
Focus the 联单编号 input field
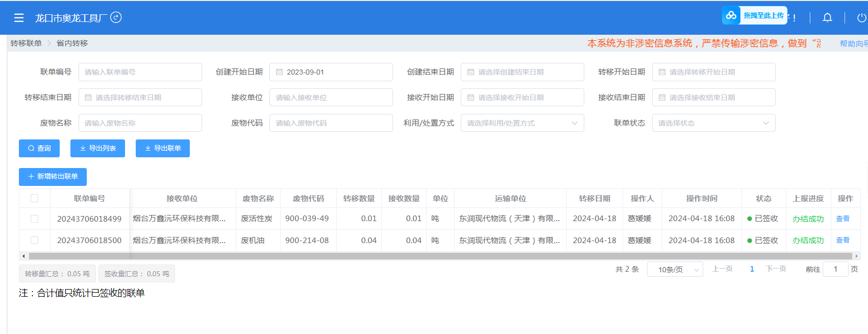(x=140, y=72)
